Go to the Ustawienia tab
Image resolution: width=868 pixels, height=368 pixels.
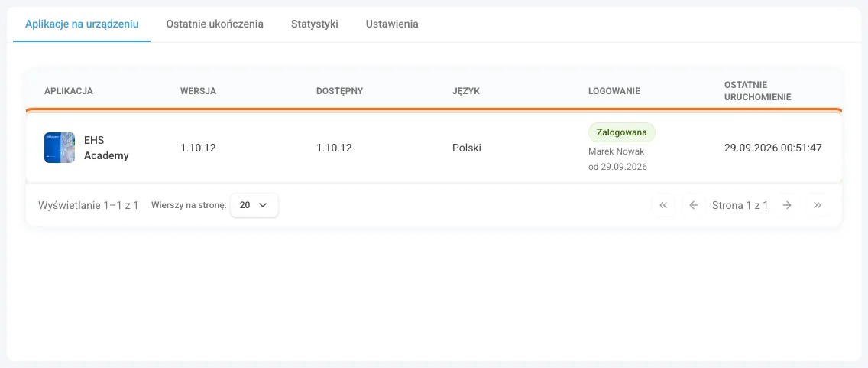[392, 24]
